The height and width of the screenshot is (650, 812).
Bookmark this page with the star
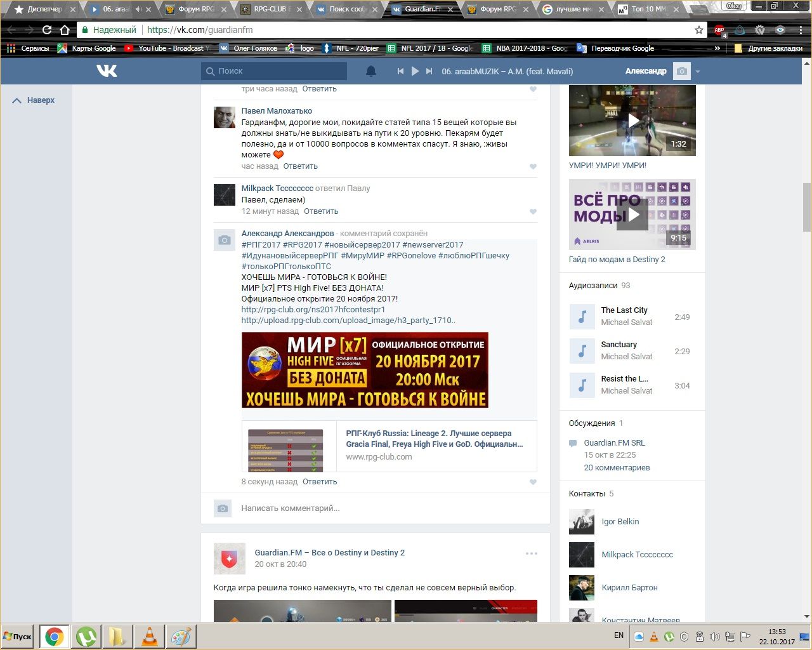click(x=699, y=30)
